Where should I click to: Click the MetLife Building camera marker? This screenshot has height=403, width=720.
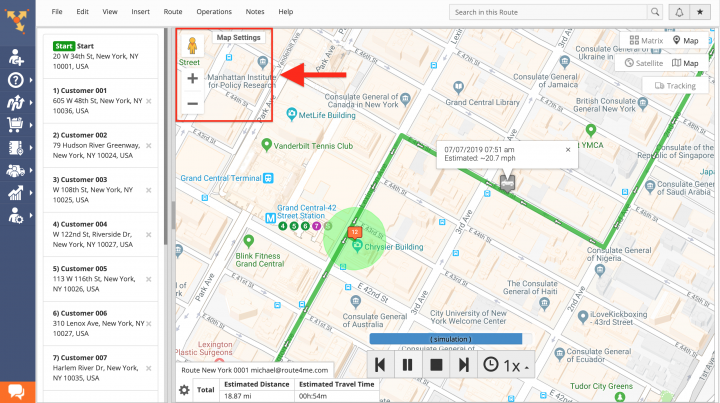click(291, 114)
